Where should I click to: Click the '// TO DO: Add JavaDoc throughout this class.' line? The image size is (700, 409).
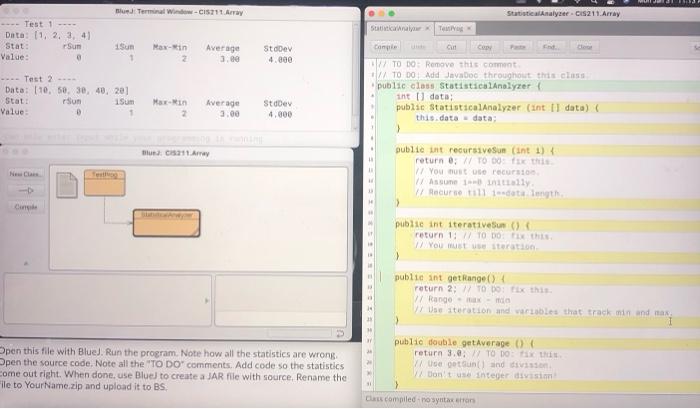coord(482,75)
